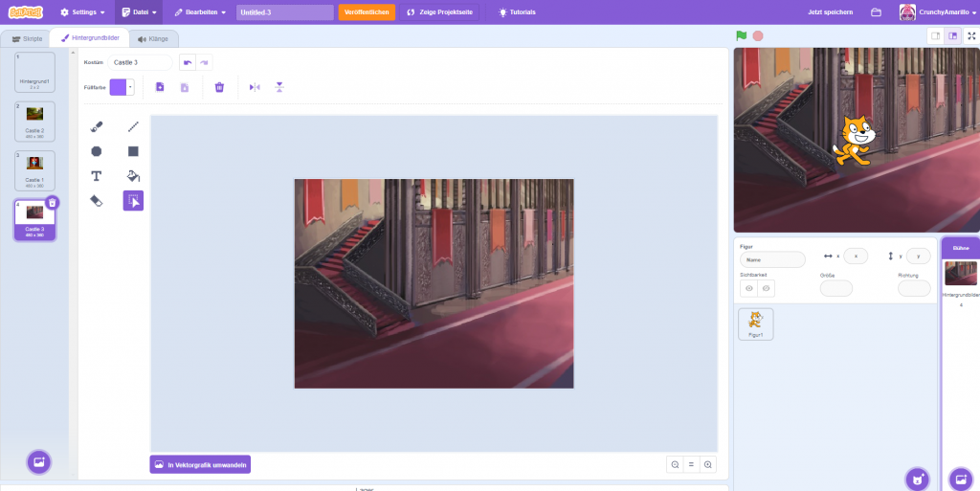Choose a new sprite button
980x491 pixels.
point(918,480)
